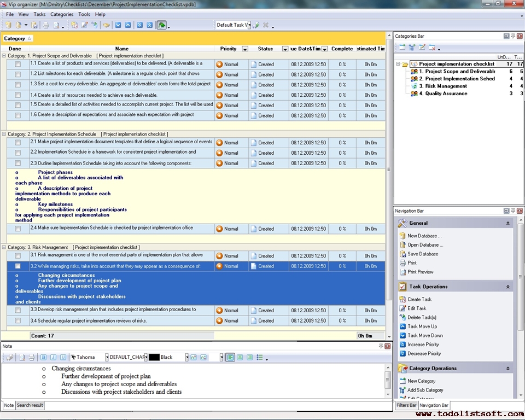
Task: Open the Status column filter dropdown
Action: coord(285,48)
